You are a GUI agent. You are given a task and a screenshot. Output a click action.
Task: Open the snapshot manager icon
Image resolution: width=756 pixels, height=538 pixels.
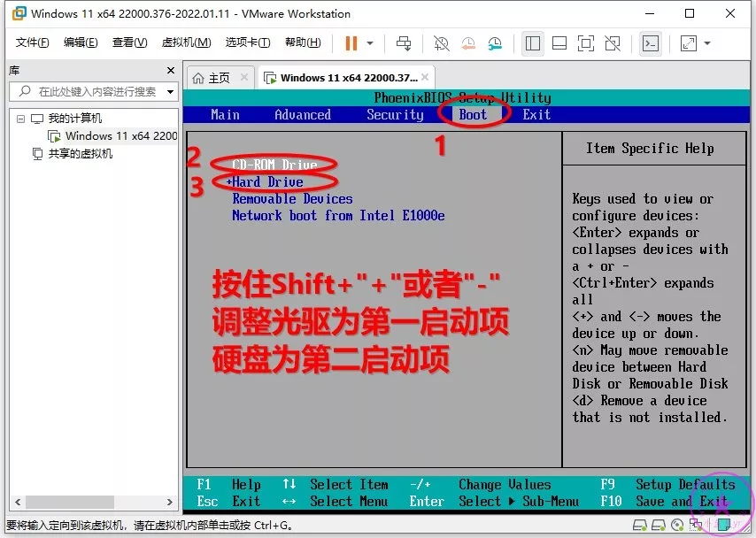(x=494, y=43)
